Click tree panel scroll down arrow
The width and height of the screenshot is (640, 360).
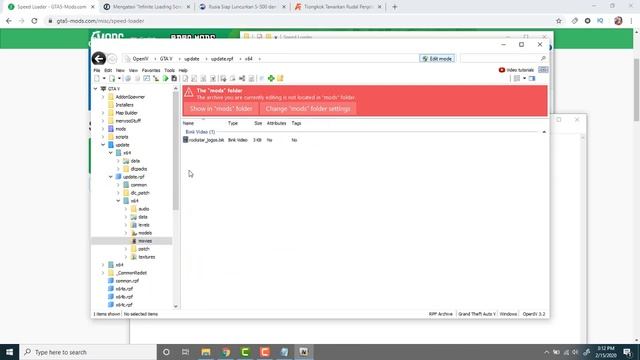(x=176, y=306)
